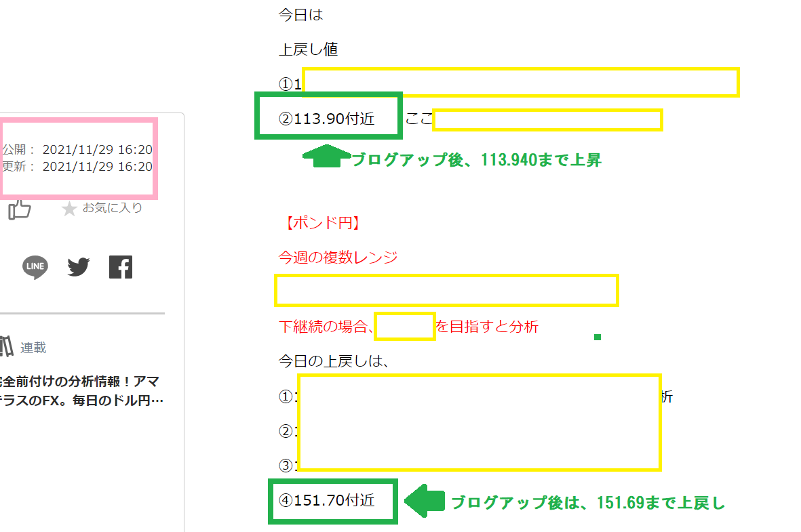Open the アマテラスのFX series article link
The image size is (801, 532).
(81, 391)
